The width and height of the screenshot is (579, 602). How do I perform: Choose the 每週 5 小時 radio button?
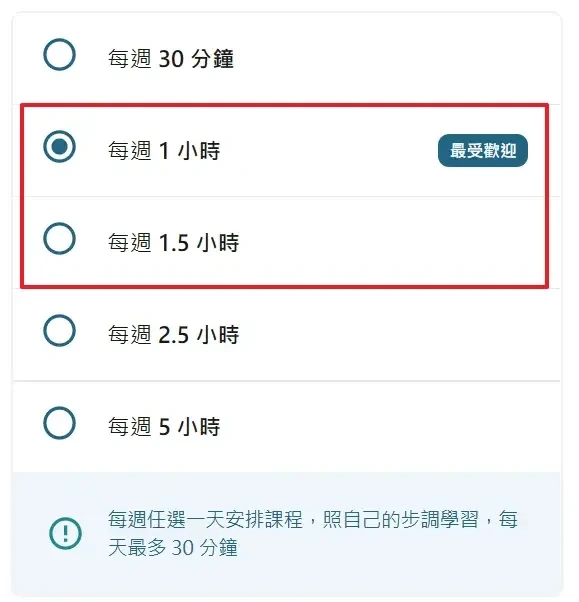(59, 423)
